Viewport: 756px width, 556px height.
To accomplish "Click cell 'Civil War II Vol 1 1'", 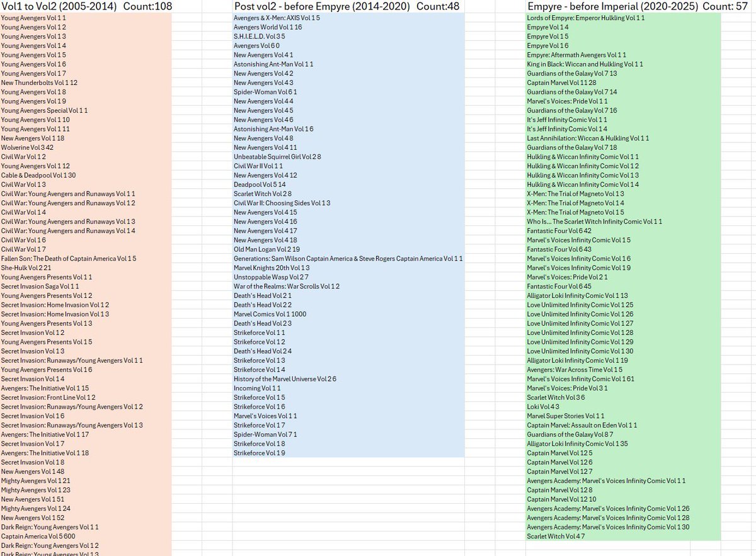I will (x=348, y=166).
